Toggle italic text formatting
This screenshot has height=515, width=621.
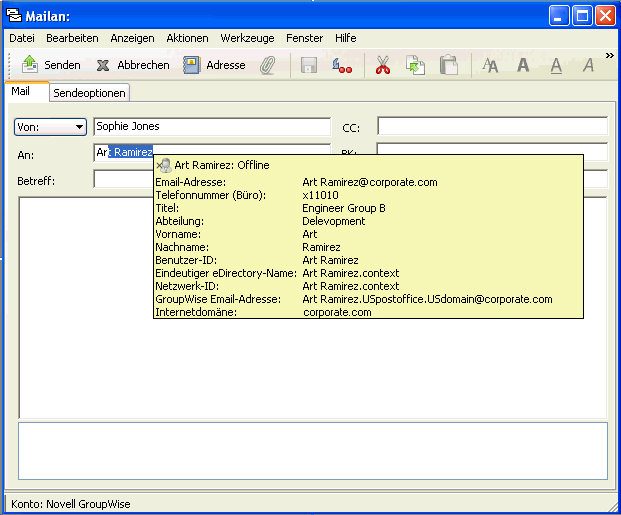click(x=589, y=65)
